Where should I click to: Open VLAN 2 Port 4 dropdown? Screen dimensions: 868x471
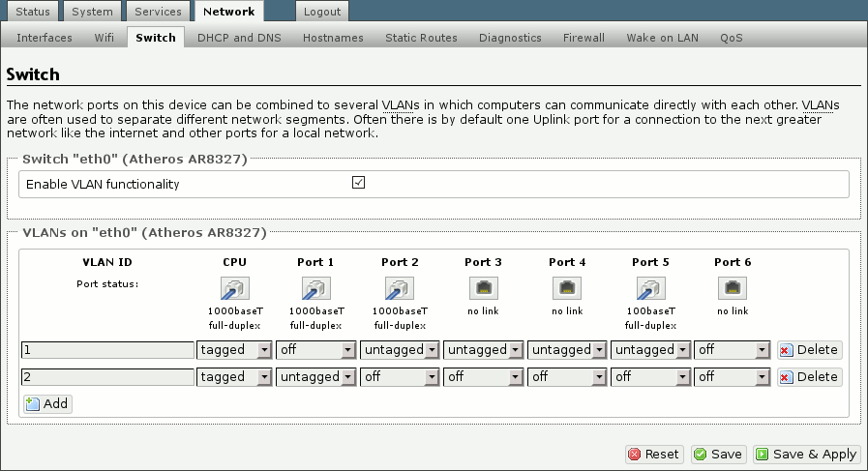coord(567,377)
